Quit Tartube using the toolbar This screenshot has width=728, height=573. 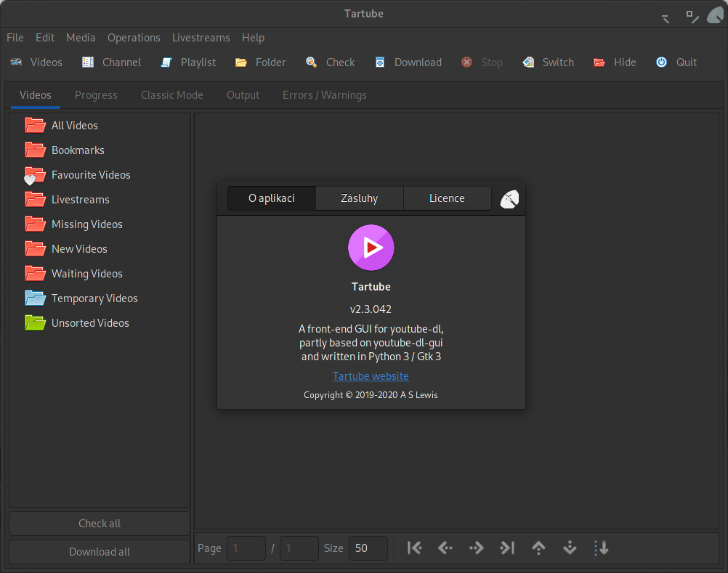click(676, 62)
